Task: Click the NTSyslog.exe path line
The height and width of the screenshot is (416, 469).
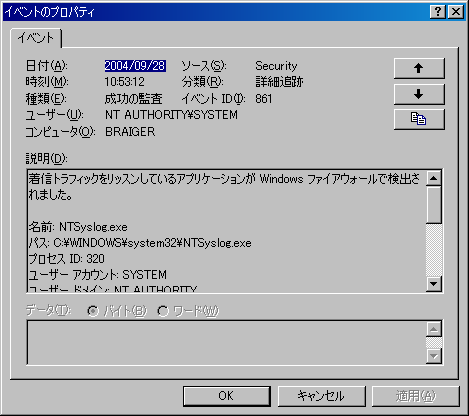Action: tap(140, 243)
